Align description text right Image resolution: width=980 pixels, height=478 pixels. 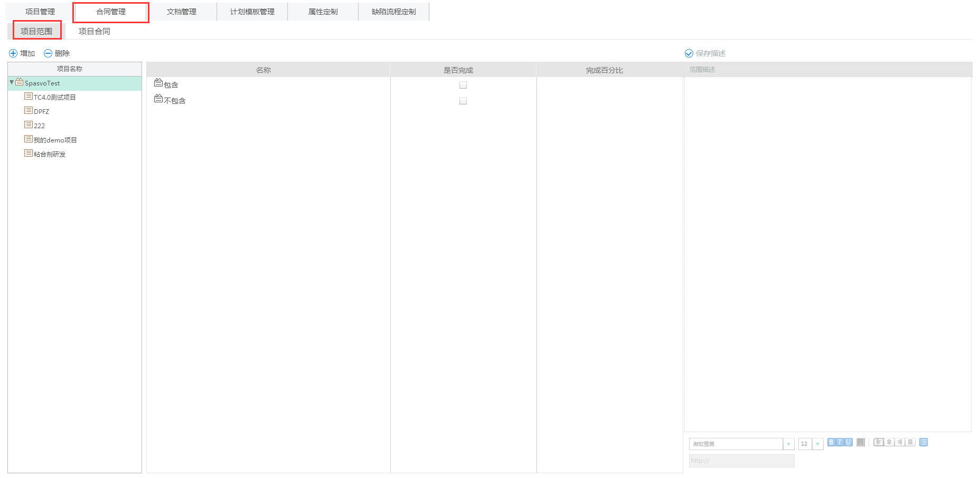pyautogui.click(x=900, y=442)
